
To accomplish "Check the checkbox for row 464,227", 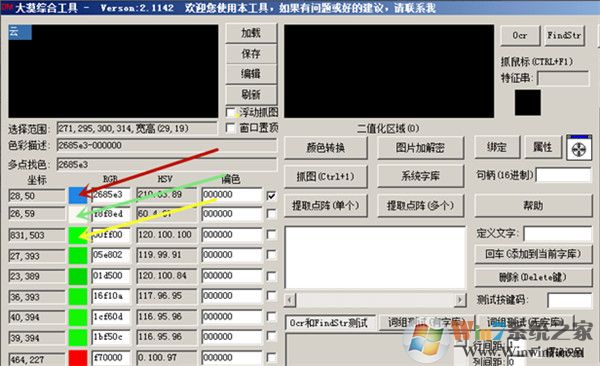I will pyautogui.click(x=271, y=358).
